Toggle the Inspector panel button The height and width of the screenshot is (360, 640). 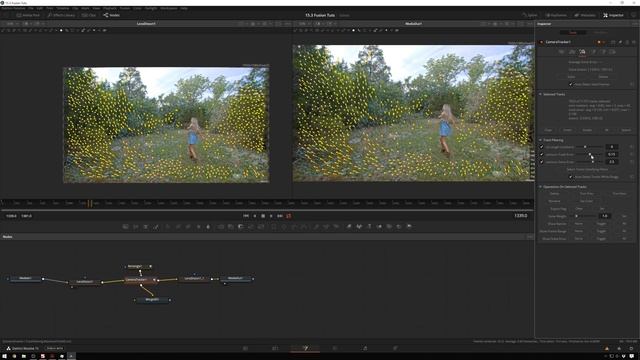point(613,15)
